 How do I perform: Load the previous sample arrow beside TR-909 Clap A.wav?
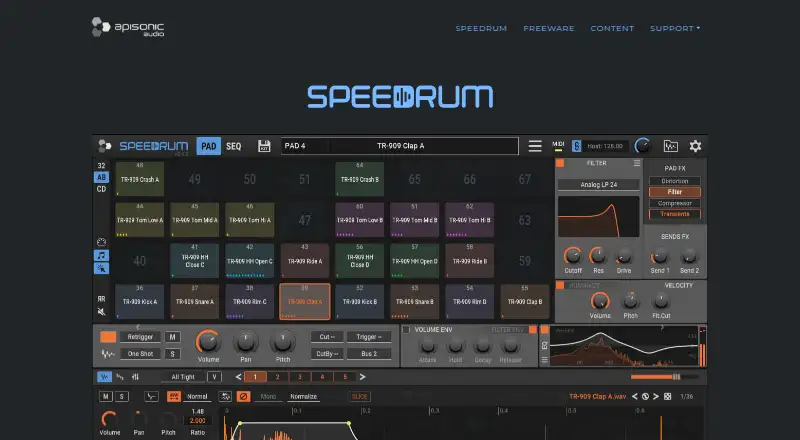(635, 397)
